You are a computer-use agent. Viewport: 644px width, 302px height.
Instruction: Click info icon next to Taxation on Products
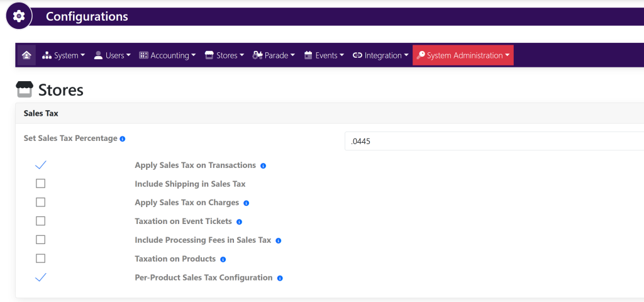[223, 259]
